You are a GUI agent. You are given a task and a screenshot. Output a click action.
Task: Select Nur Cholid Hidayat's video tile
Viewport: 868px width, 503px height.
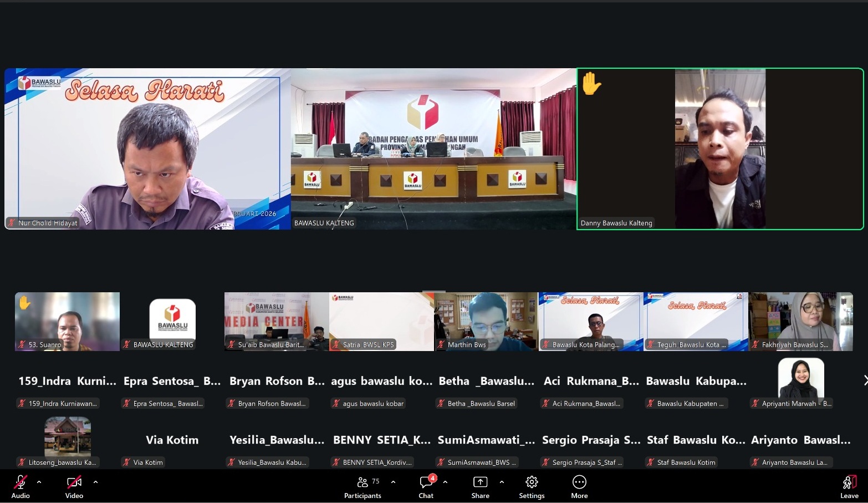(x=147, y=149)
